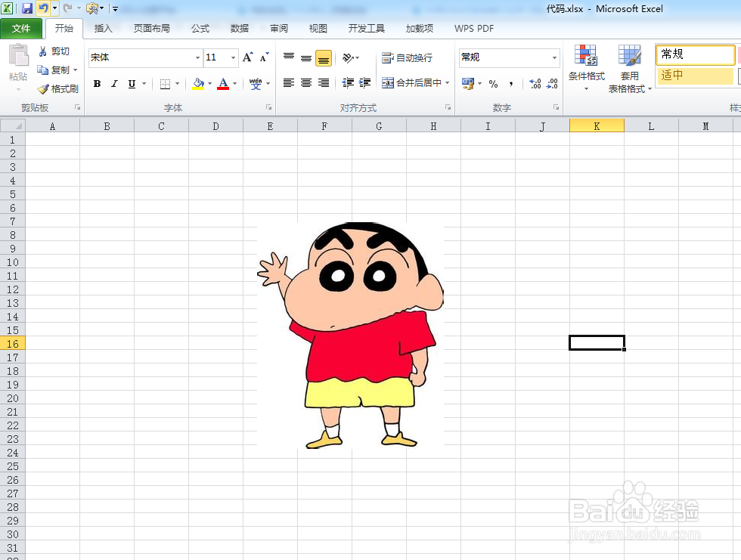Toggle Underline formatting

click(132, 84)
